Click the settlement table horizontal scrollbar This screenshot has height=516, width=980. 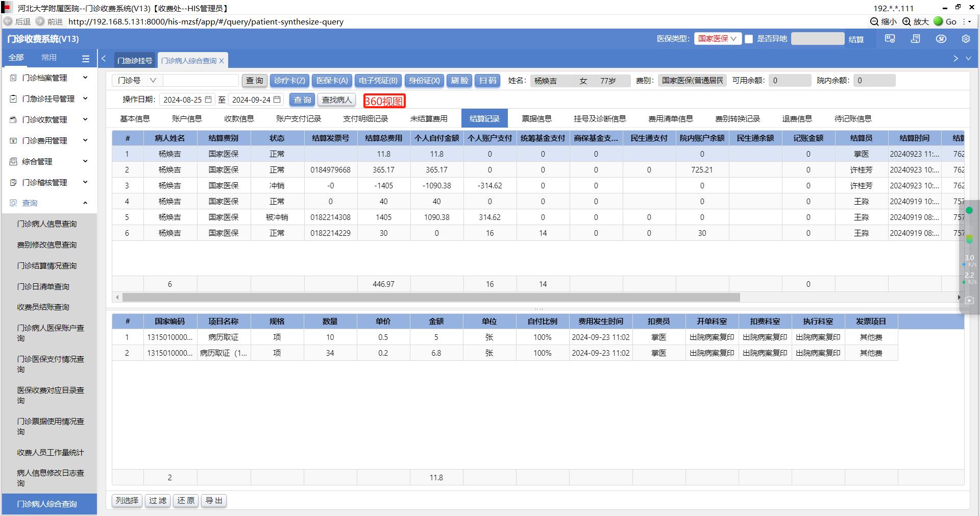[x=431, y=298]
